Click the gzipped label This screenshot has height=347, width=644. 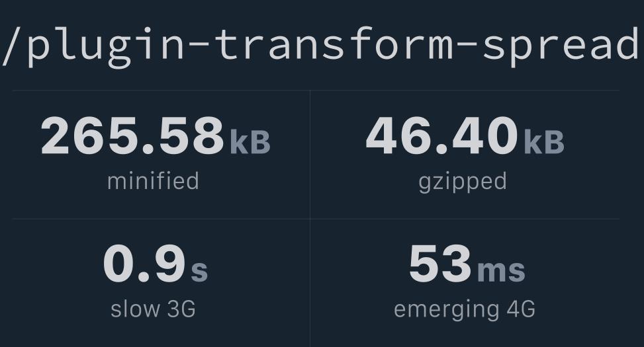(463, 182)
